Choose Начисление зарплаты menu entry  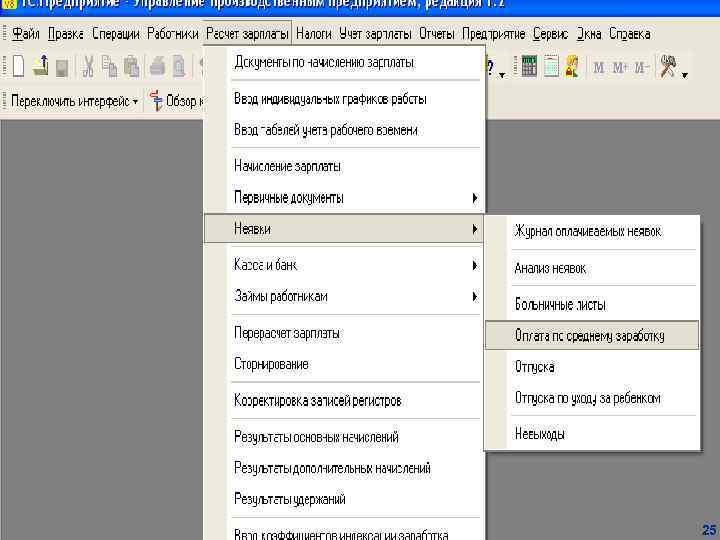(x=344, y=166)
